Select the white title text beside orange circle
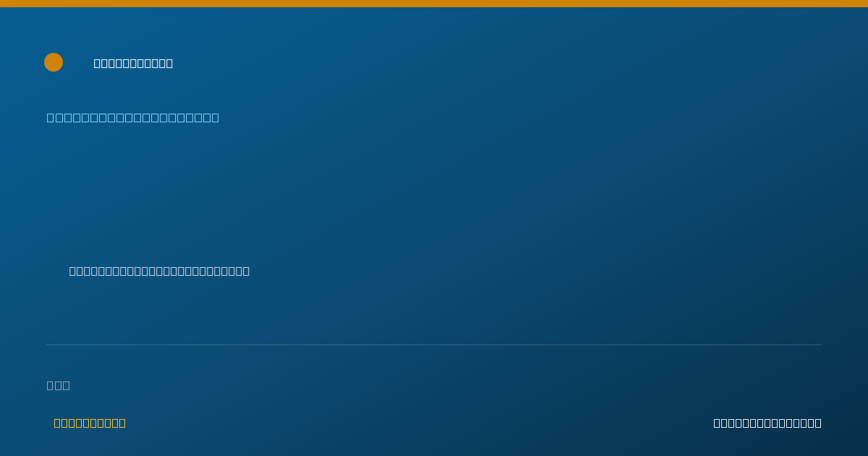 [133, 63]
